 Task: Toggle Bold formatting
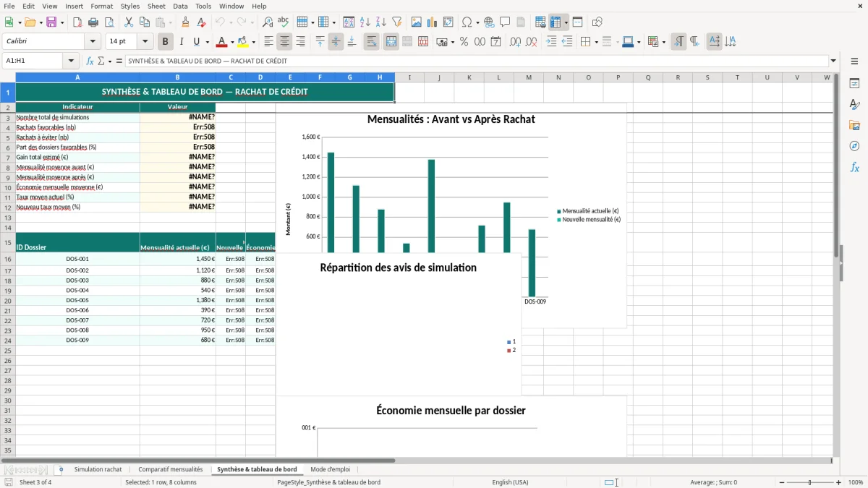tap(166, 42)
